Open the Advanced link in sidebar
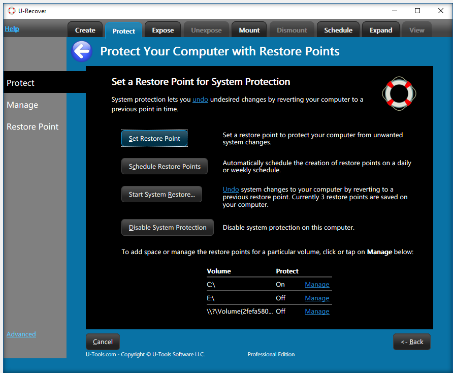 tap(21, 334)
